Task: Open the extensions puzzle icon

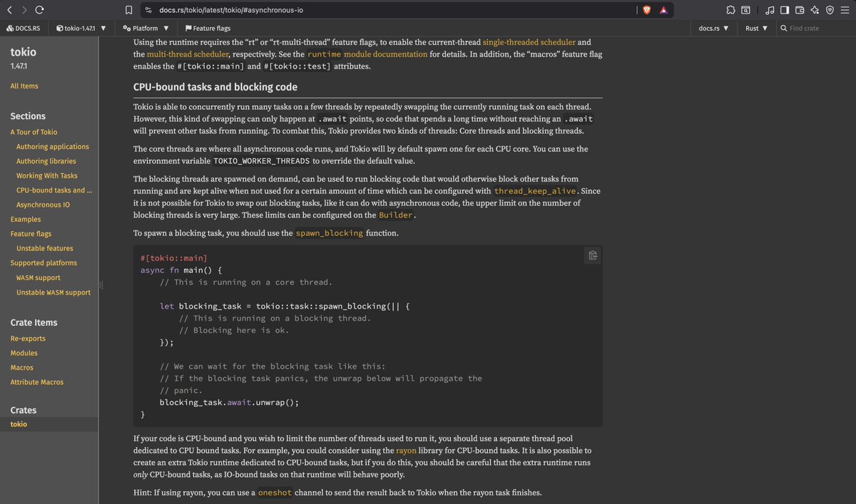Action: pyautogui.click(x=730, y=10)
